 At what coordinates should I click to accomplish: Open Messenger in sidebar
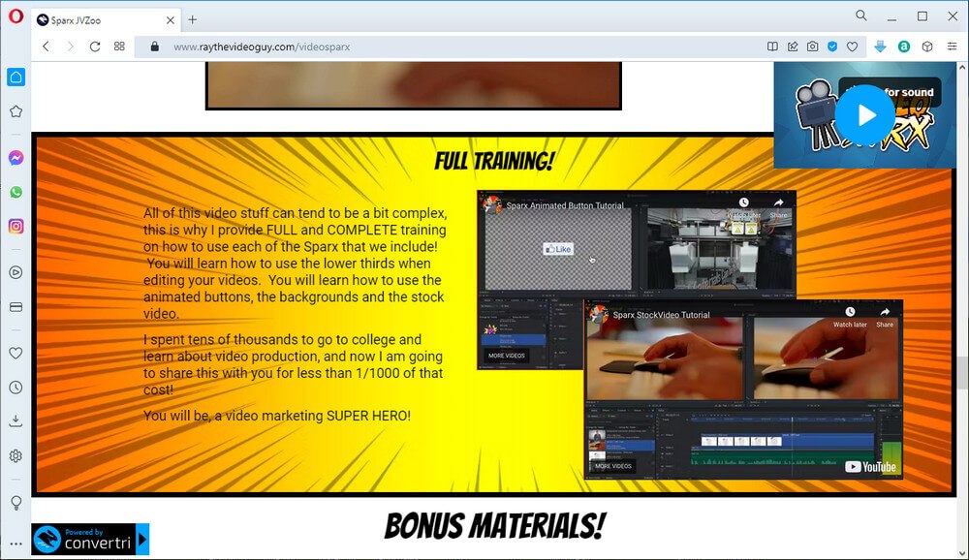coord(16,158)
